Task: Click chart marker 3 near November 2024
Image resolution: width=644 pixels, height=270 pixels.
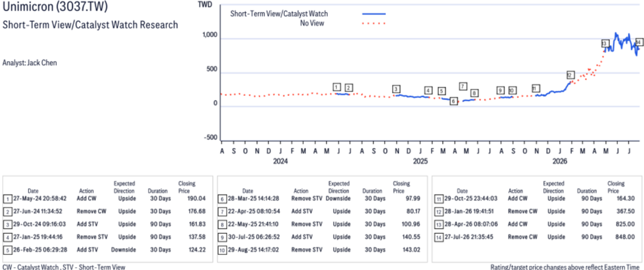Action: pyautogui.click(x=396, y=89)
